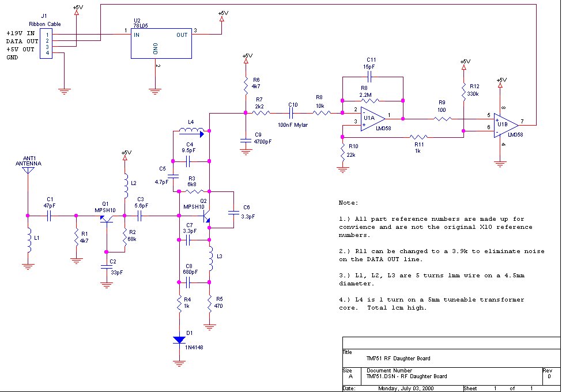Click the title text TM751 RF Daughter Board
The image size is (562, 392).
398,359
